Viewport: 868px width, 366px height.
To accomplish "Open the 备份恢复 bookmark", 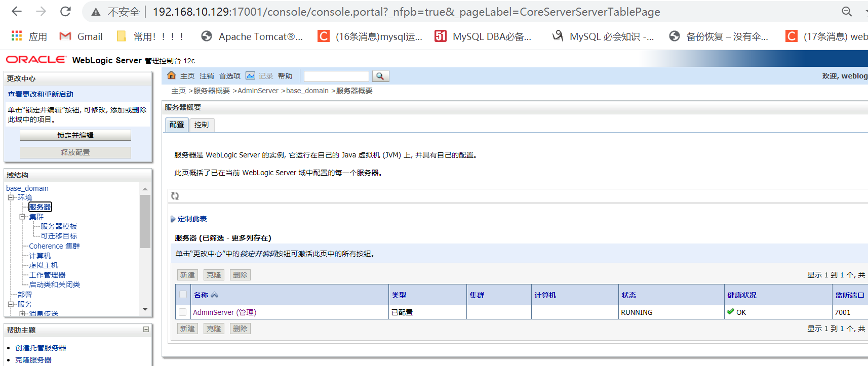I will [x=718, y=36].
